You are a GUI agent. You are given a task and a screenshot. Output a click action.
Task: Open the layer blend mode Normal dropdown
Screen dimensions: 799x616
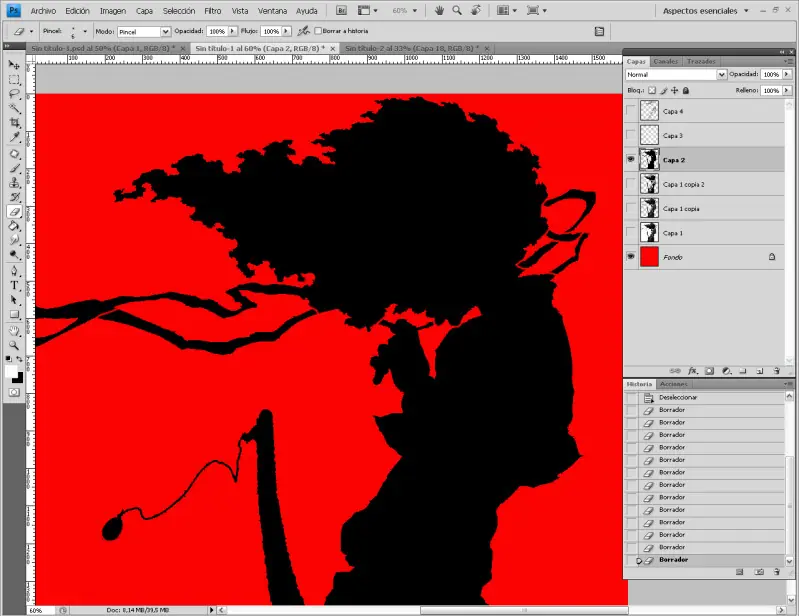click(721, 74)
